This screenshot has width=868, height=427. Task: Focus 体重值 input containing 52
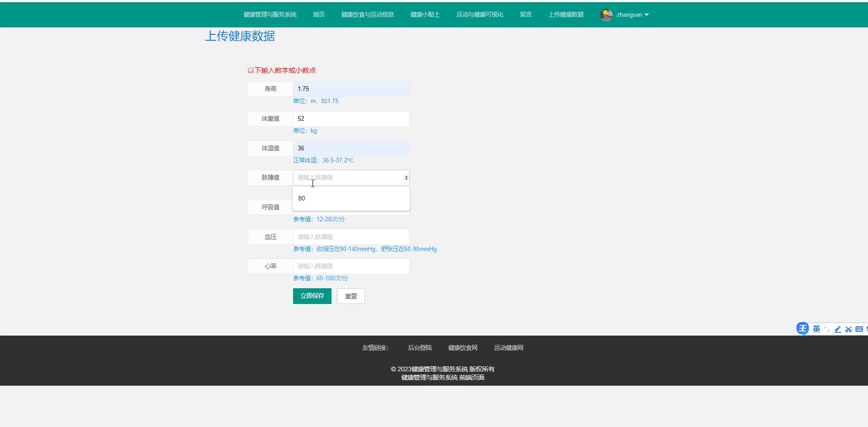click(x=351, y=119)
